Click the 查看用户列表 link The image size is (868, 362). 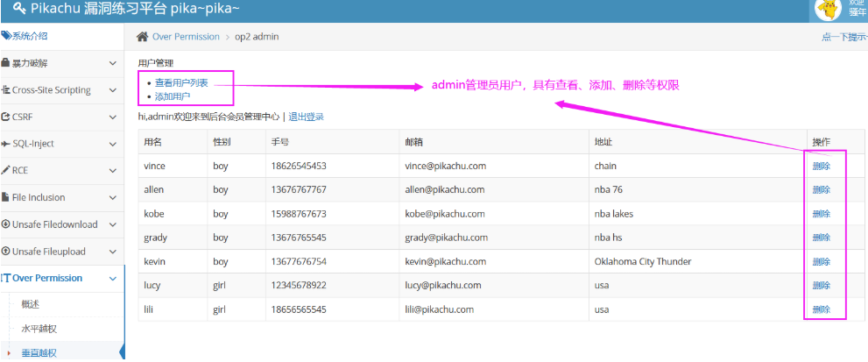click(181, 82)
